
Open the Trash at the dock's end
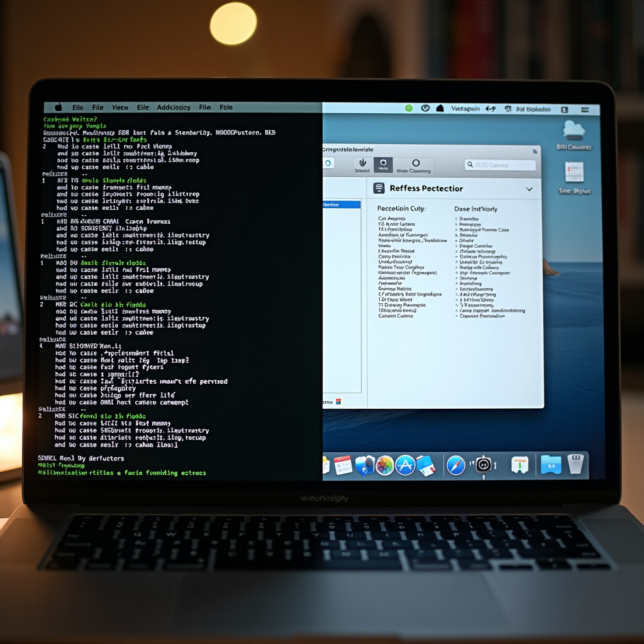tap(575, 464)
